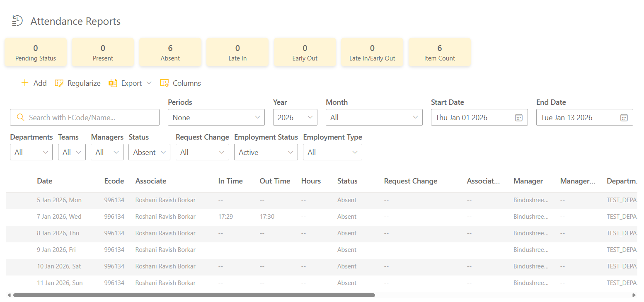Click the Columns settings icon

165,83
